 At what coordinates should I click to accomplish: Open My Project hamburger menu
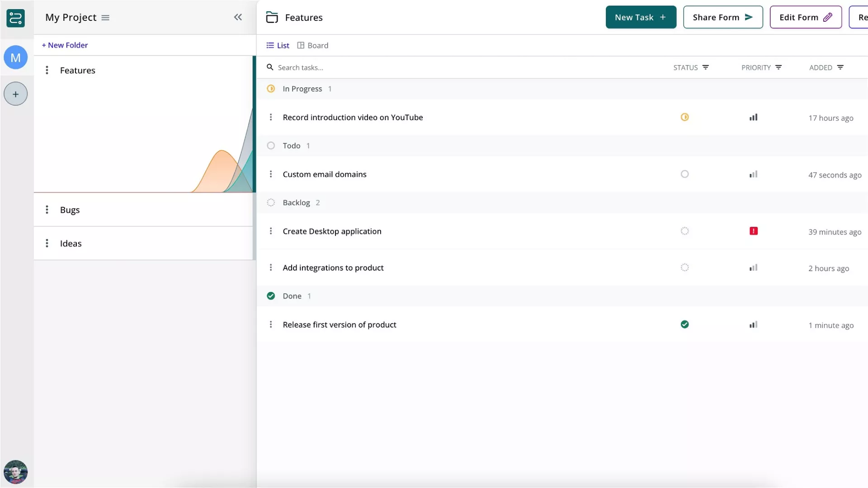(105, 18)
